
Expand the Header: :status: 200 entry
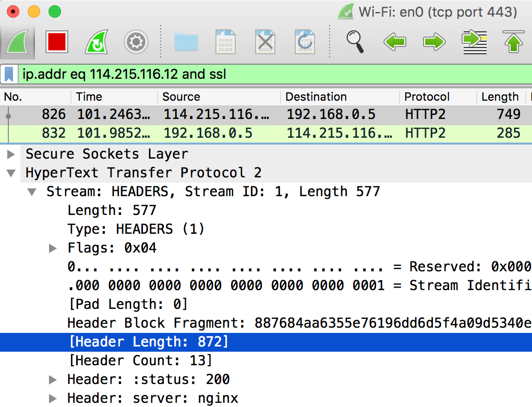(x=53, y=379)
